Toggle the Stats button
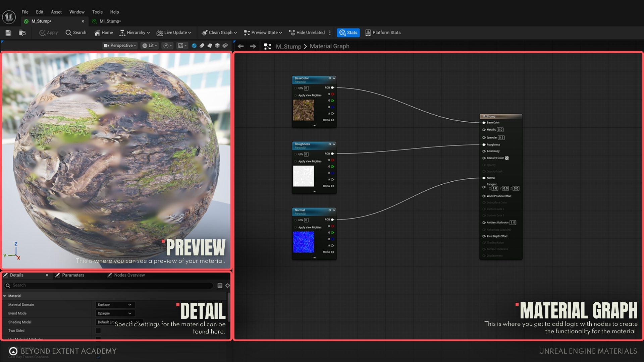 (x=348, y=33)
